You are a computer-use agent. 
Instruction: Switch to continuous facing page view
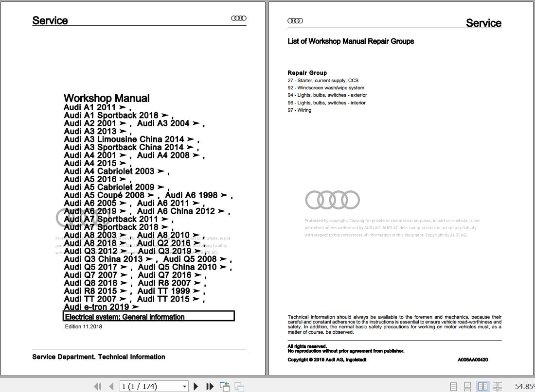point(497,387)
